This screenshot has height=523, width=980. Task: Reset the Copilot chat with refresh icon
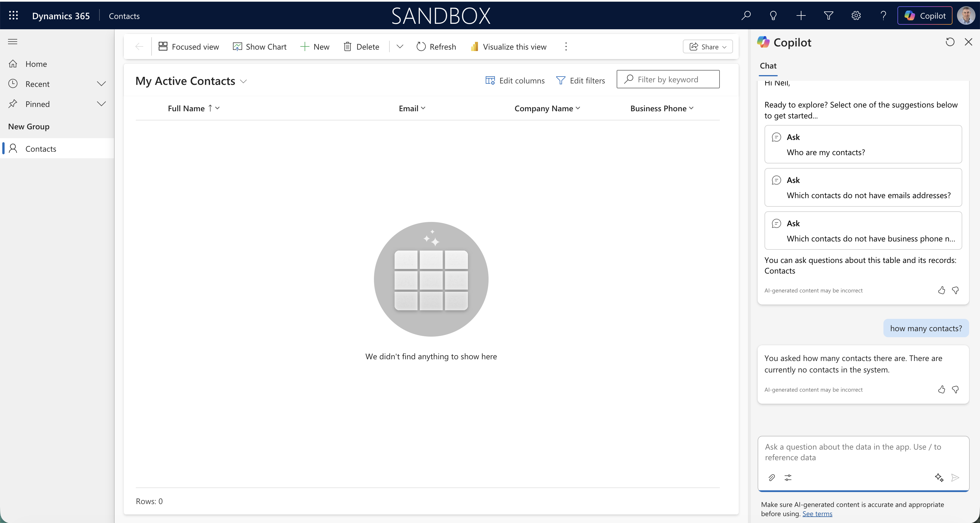[950, 42]
